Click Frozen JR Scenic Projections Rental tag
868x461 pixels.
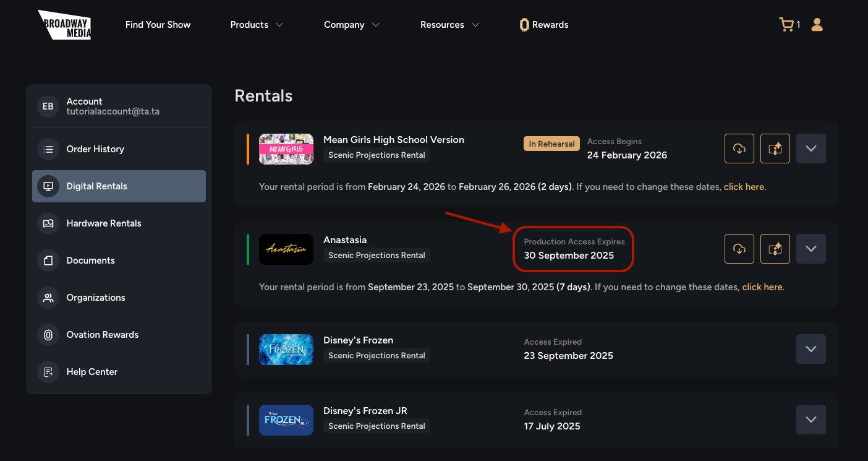point(377,426)
